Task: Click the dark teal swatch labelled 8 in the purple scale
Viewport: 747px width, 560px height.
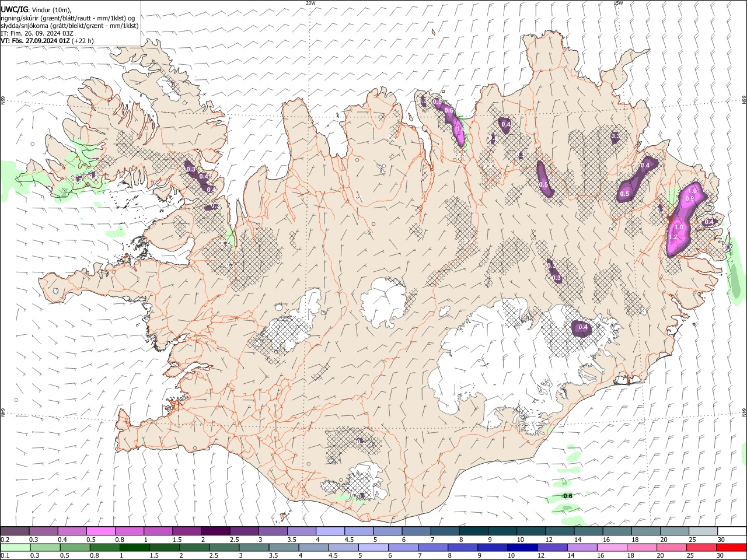Action: [x=473, y=531]
